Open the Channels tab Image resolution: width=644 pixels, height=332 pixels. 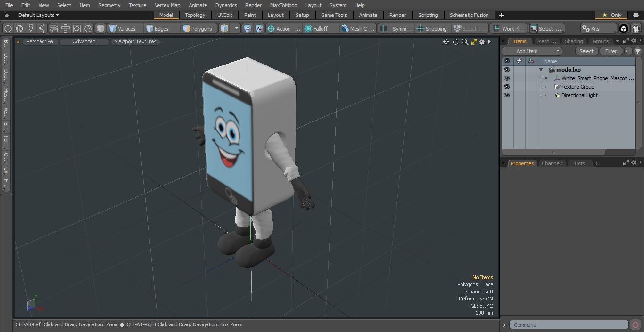[552, 163]
